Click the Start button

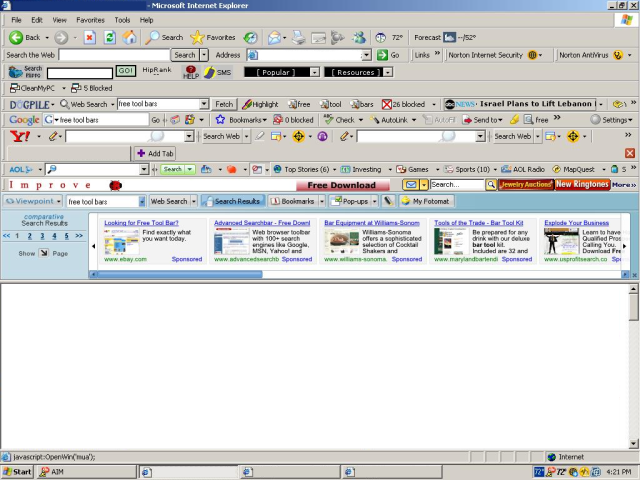(17, 472)
